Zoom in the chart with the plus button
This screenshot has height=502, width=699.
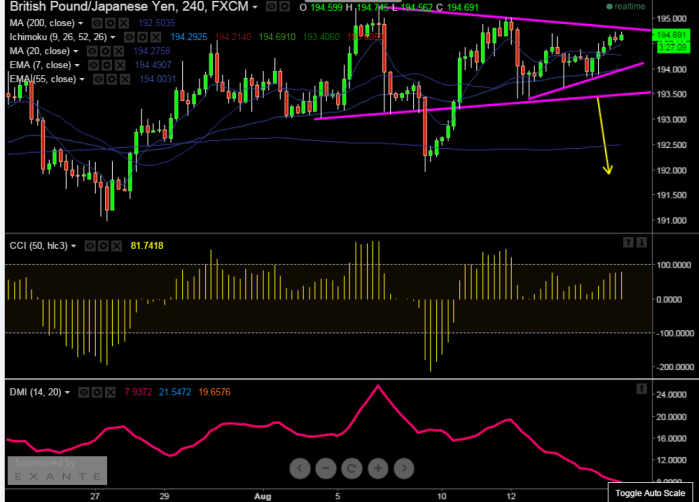click(x=378, y=469)
